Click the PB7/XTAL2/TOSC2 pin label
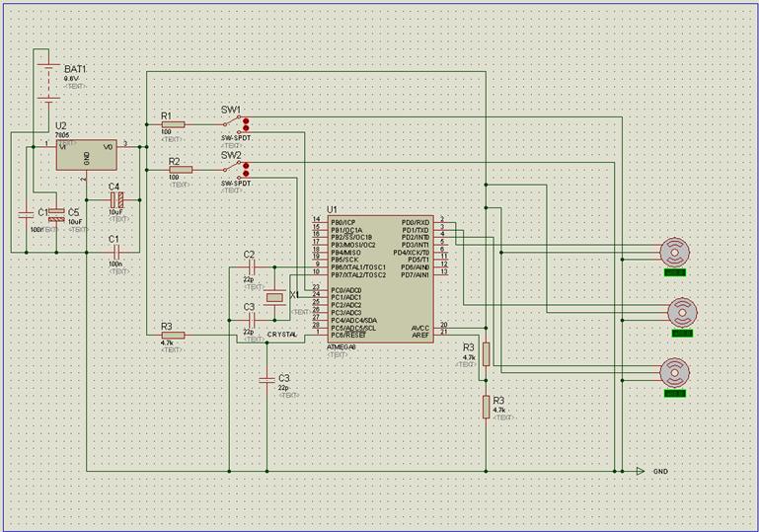The height and width of the screenshot is (532, 759). click(358, 275)
